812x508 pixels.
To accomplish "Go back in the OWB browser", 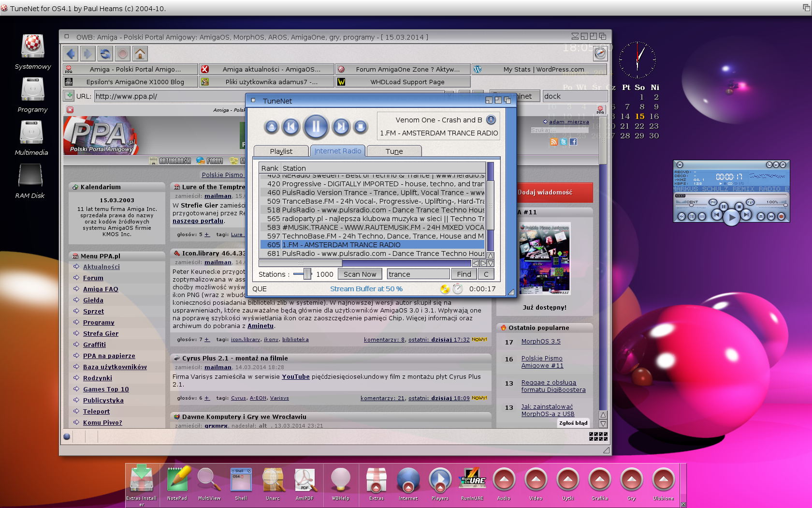I will point(71,54).
